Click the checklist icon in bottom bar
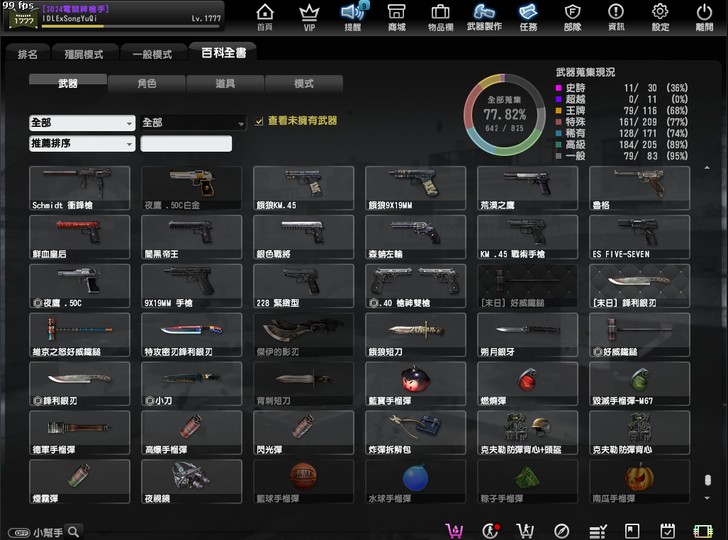Image resolution: width=728 pixels, height=540 pixels. pos(598,531)
